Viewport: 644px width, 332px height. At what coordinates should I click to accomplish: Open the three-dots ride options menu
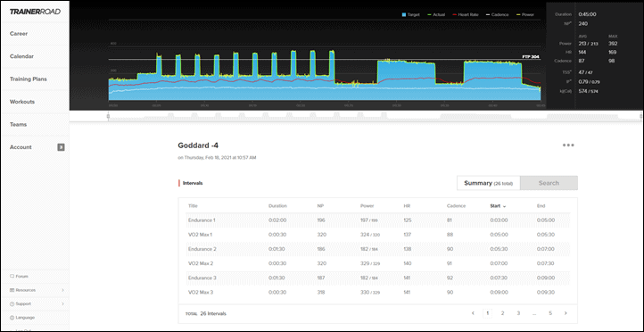point(568,145)
